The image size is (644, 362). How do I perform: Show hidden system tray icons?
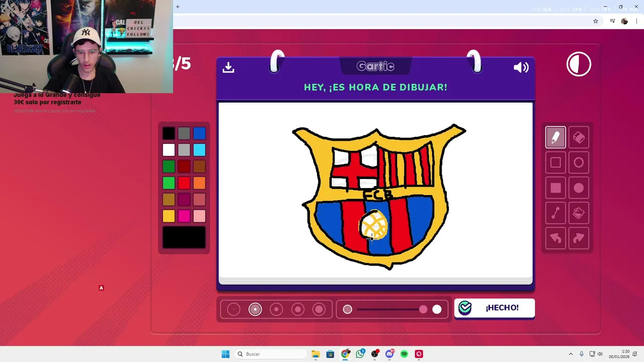[571, 354]
